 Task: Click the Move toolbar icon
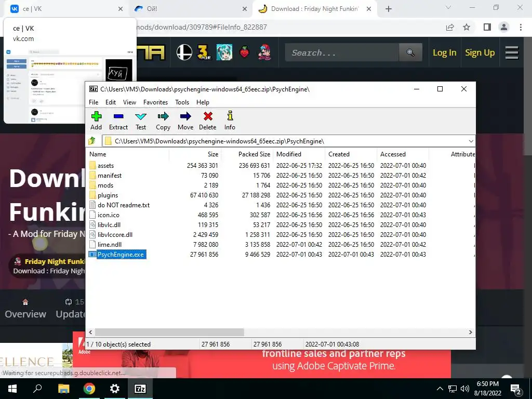point(185,121)
